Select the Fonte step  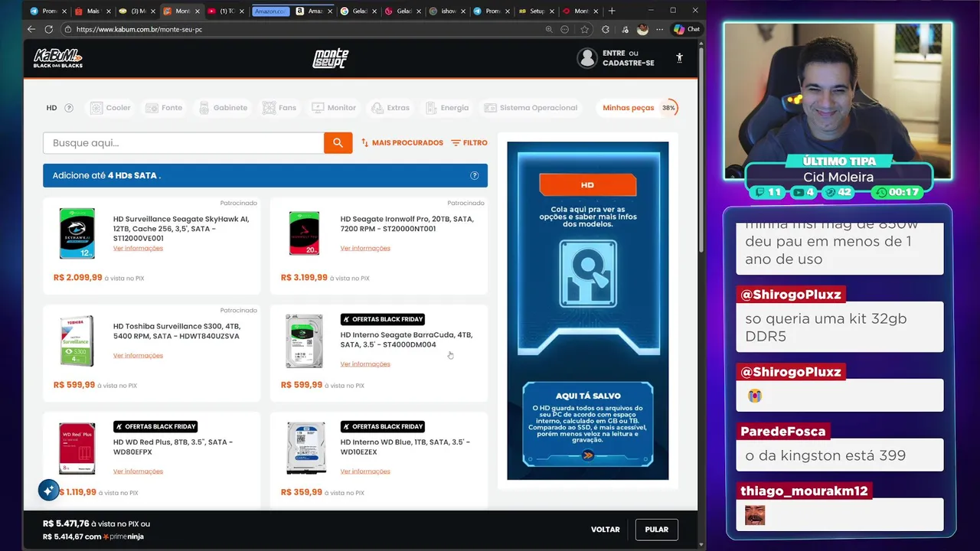tap(164, 108)
